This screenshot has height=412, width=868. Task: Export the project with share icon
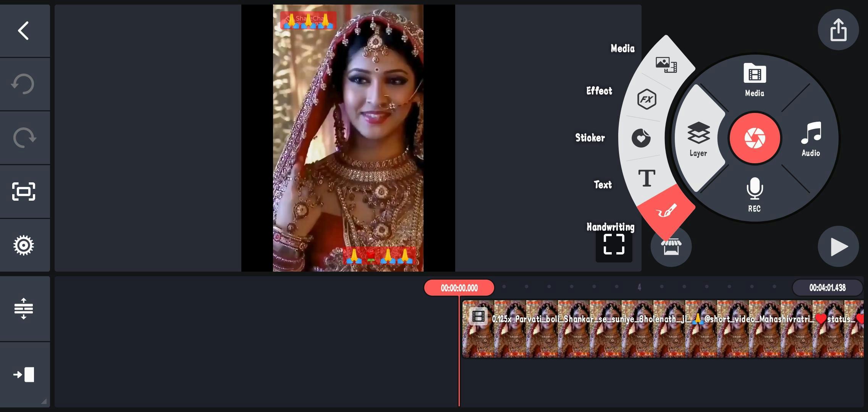838,30
